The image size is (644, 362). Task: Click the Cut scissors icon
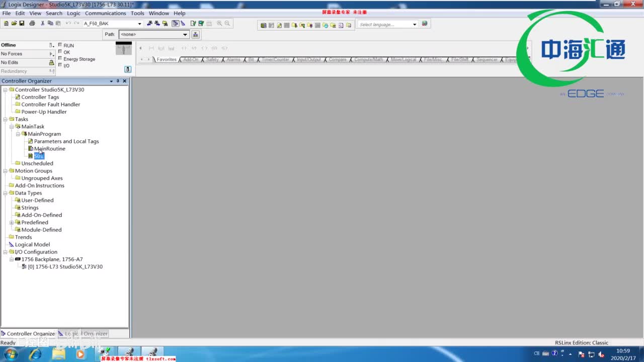click(43, 24)
